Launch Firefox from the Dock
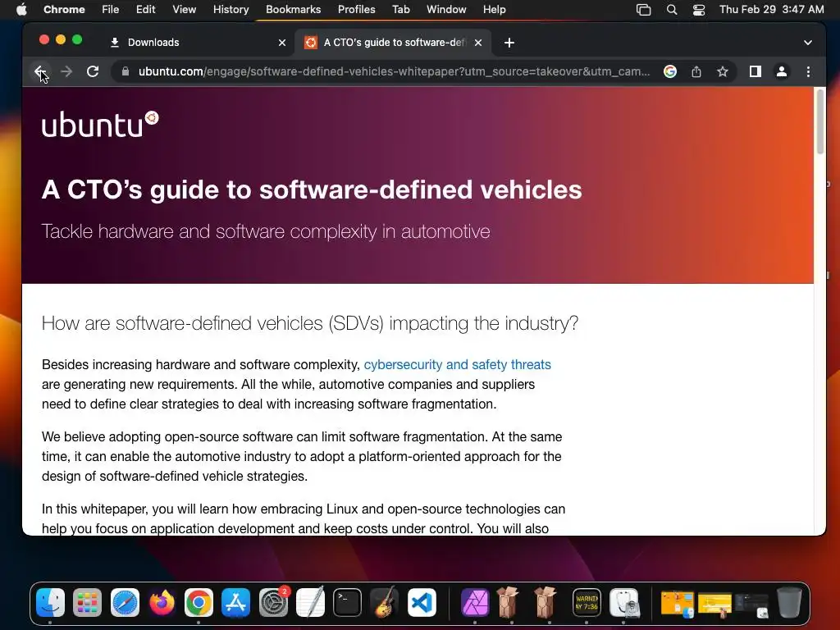The image size is (840, 630). [162, 603]
